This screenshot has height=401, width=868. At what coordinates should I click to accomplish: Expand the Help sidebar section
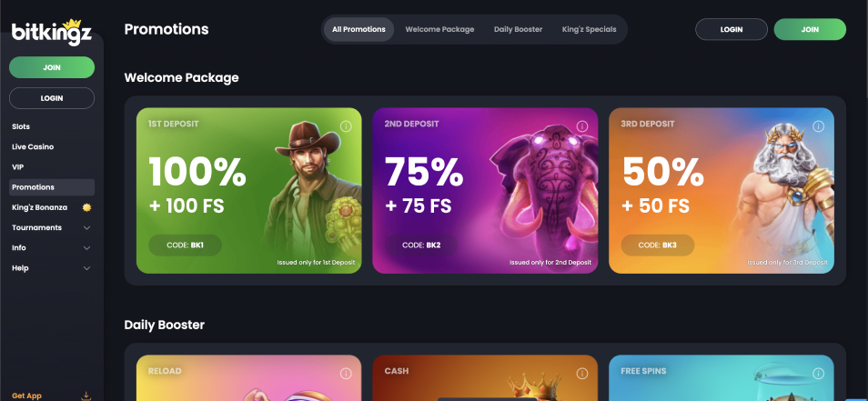52,267
